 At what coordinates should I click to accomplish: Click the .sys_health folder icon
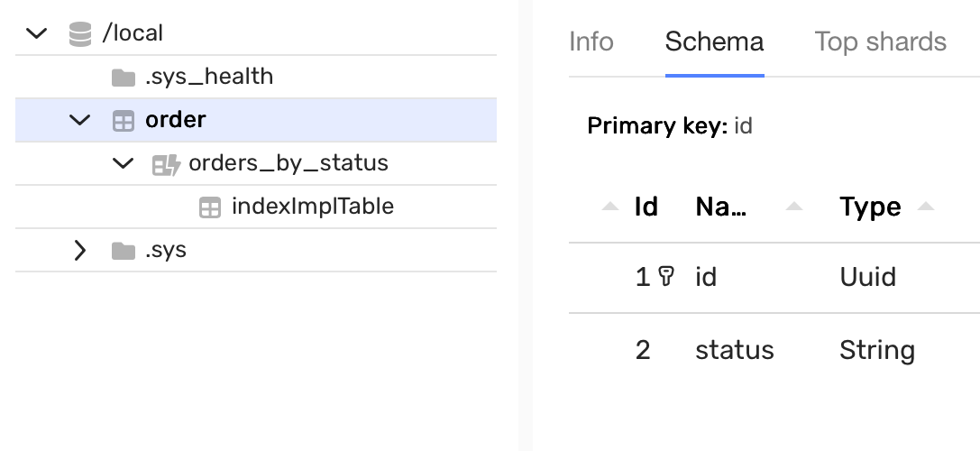(x=123, y=78)
